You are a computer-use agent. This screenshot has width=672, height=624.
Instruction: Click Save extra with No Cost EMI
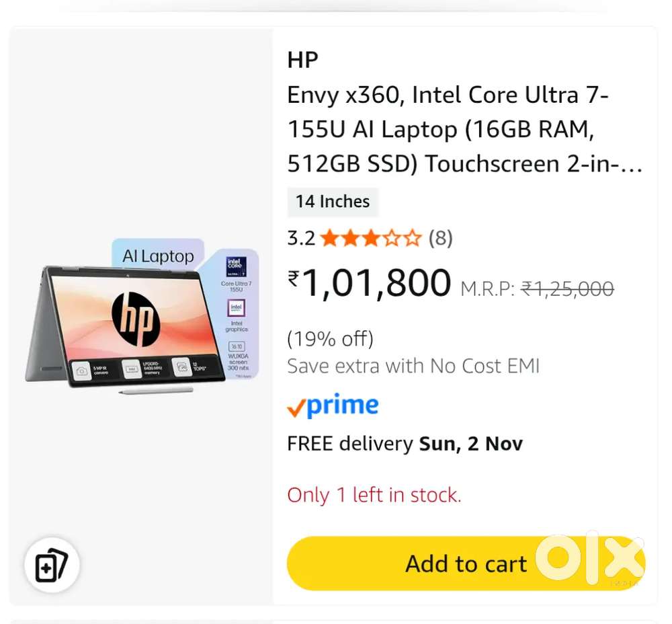click(x=413, y=366)
